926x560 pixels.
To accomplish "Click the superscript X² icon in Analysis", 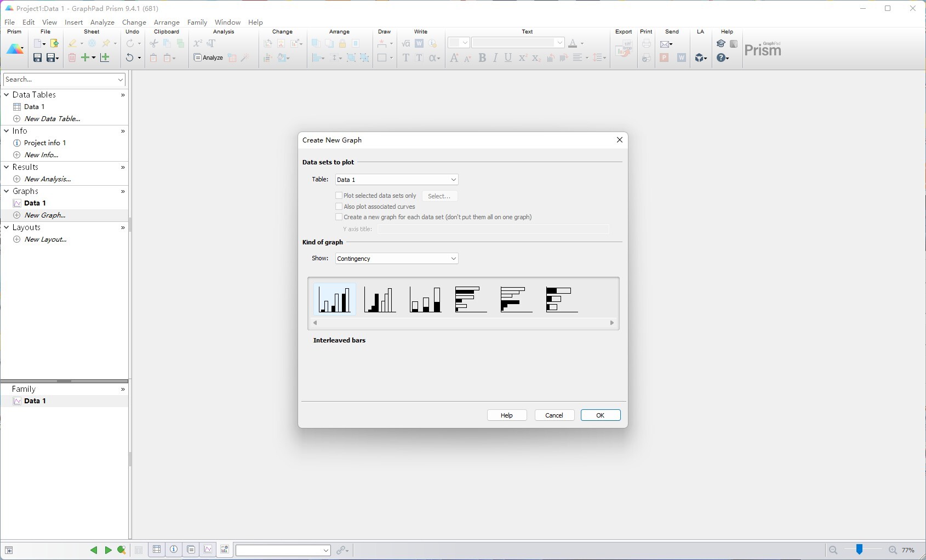I will coord(198,43).
